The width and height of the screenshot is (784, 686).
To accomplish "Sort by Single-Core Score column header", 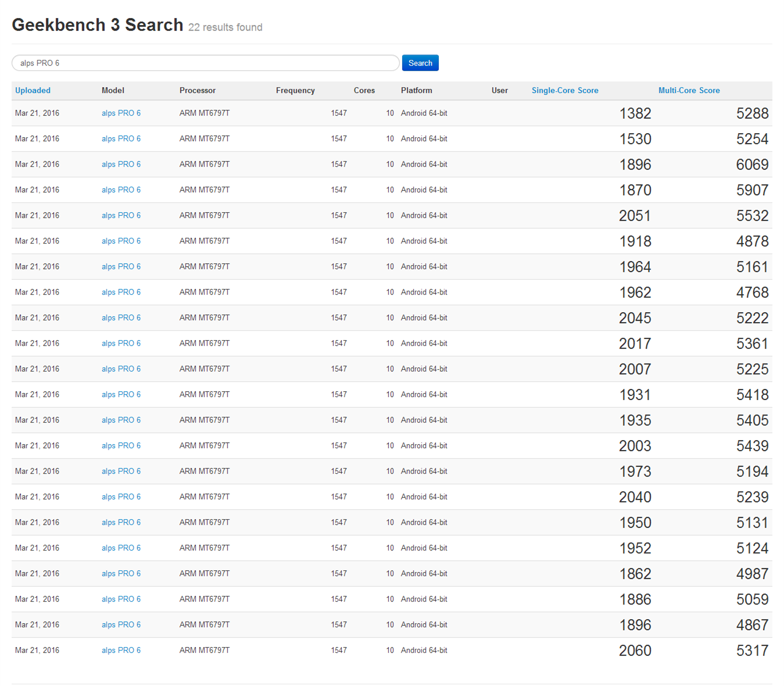I will click(565, 90).
